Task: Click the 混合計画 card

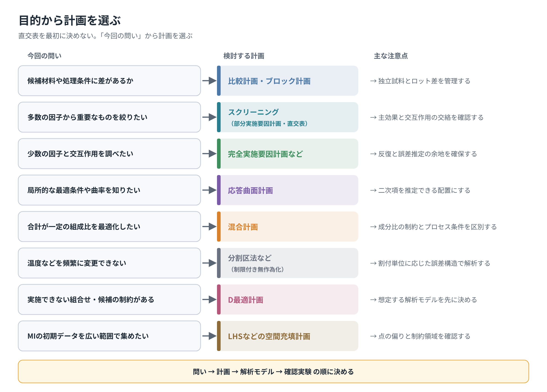Action: tap(287, 227)
